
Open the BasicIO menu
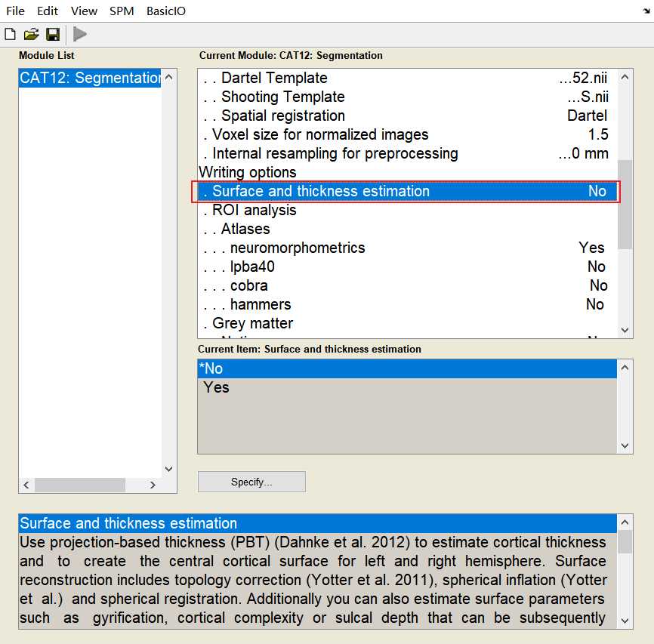point(166,11)
